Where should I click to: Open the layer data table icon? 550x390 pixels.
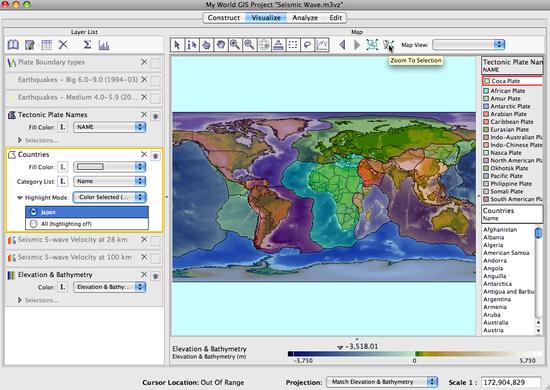[x=46, y=45]
